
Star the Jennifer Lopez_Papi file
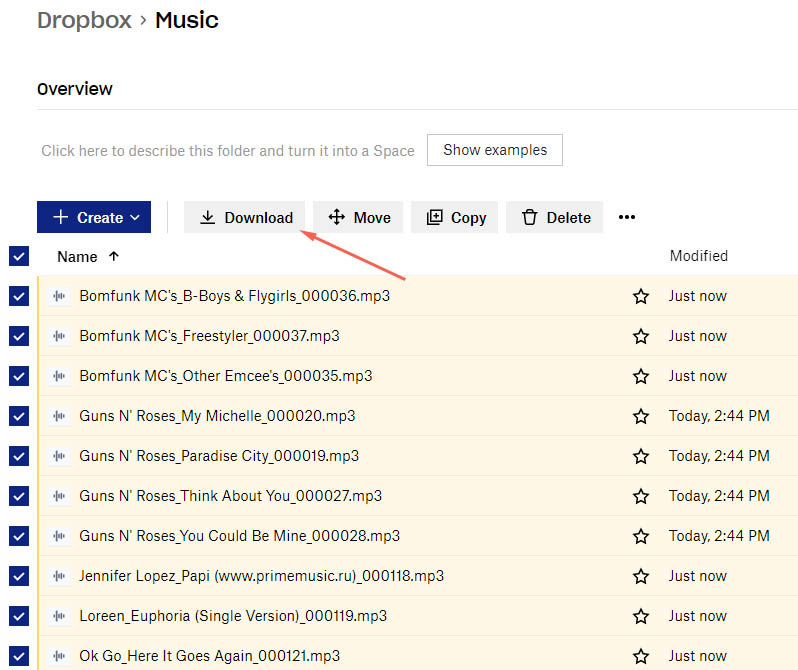[x=641, y=576]
